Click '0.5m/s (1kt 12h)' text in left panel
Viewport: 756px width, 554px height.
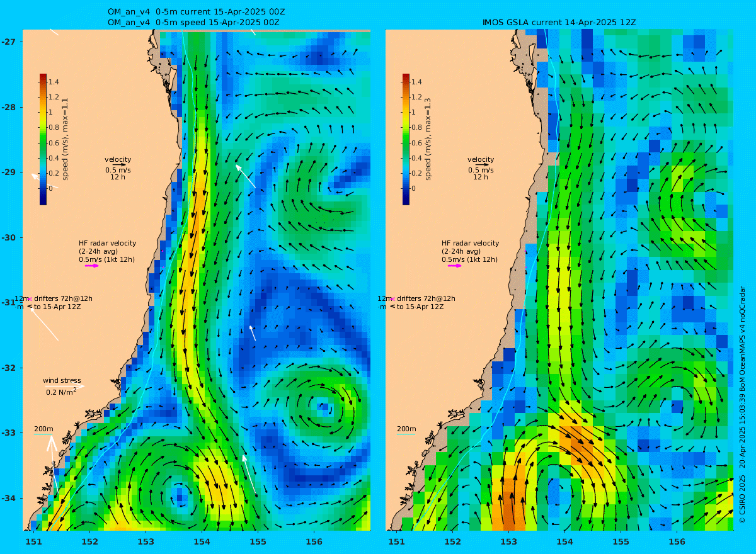click(x=106, y=259)
